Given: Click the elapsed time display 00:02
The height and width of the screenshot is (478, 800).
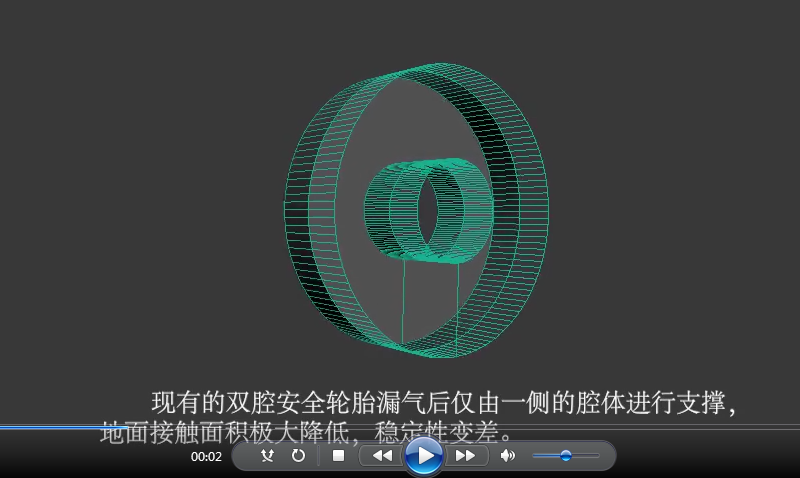Looking at the screenshot, I should pyautogui.click(x=206, y=457).
